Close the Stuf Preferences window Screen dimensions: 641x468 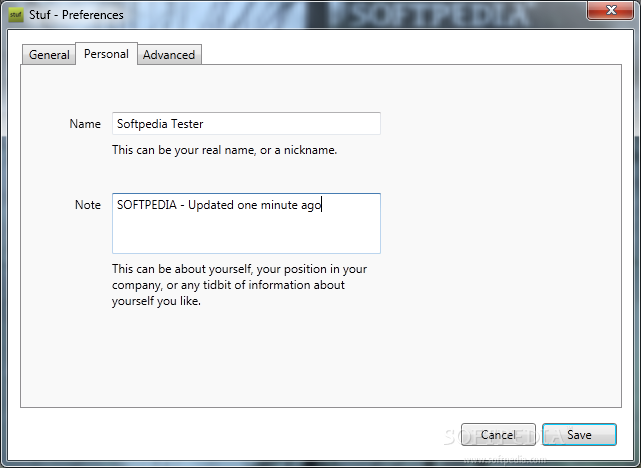pyautogui.click(x=611, y=10)
